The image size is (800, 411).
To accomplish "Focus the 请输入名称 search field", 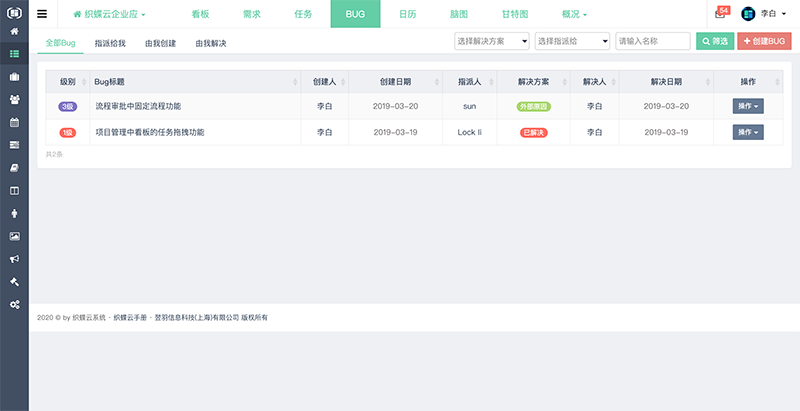I will click(653, 41).
